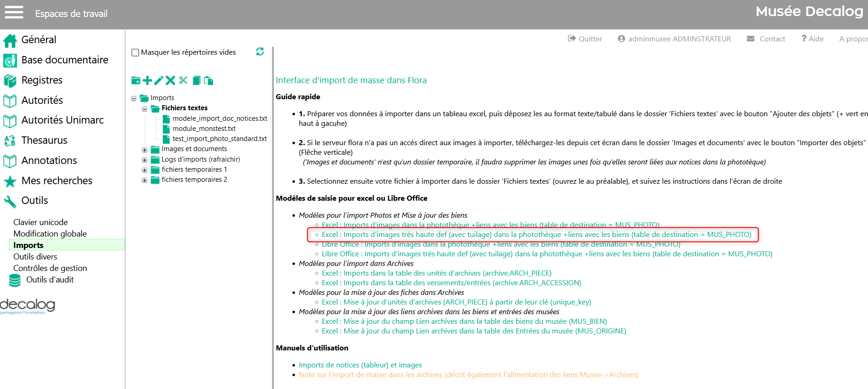Select the Images et documents folder
The height and width of the screenshot is (389, 868).
coord(194,149)
